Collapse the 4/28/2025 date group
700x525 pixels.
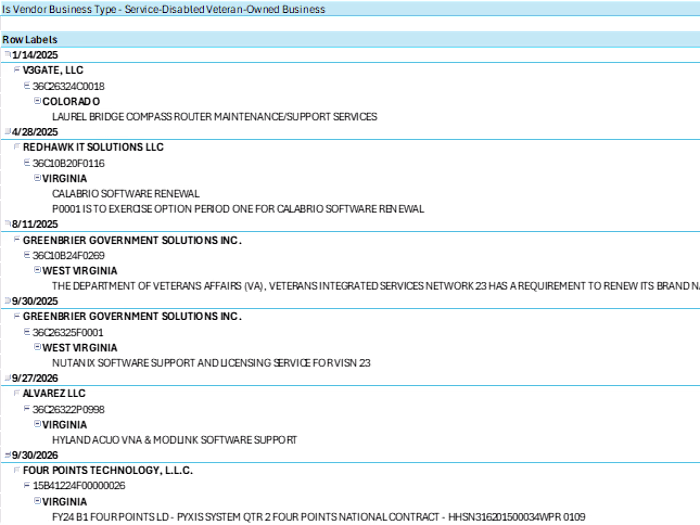[x=8, y=131]
